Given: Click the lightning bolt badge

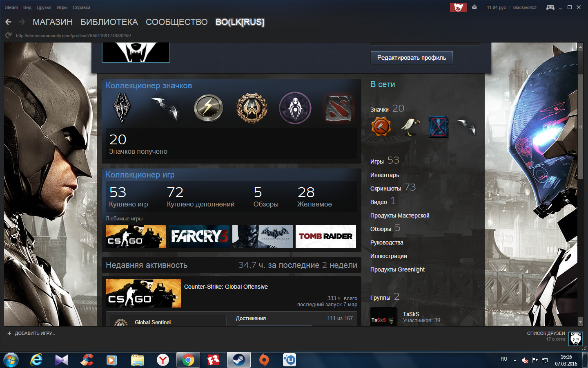Looking at the screenshot, I should (x=208, y=108).
